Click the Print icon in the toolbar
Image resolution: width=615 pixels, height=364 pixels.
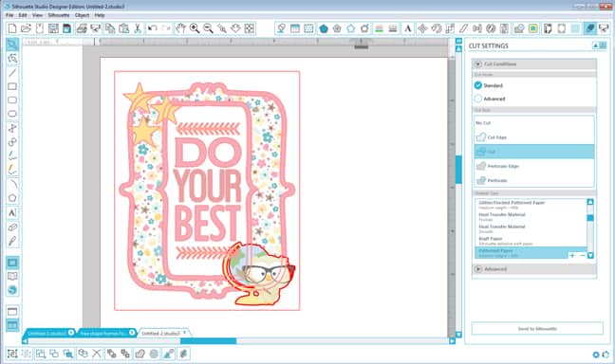point(82,28)
